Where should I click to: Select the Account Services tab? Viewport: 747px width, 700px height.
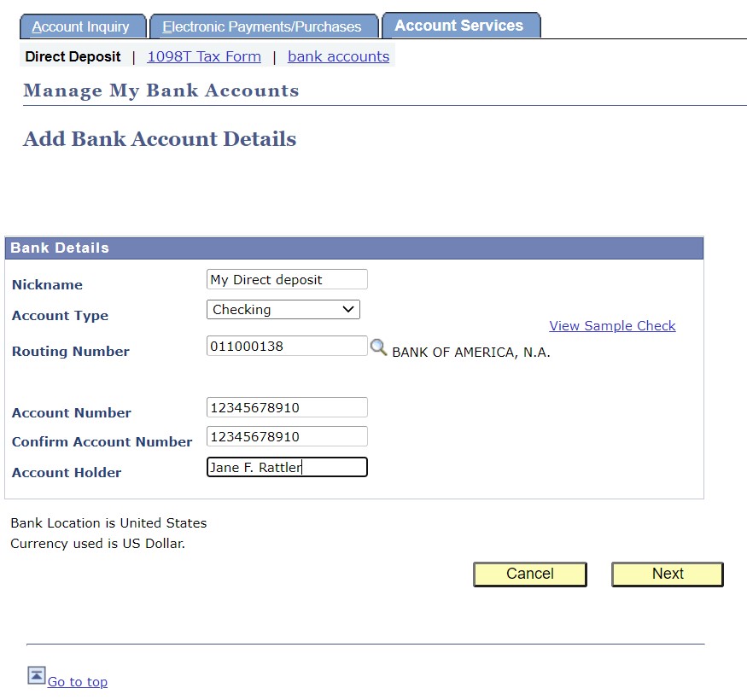click(x=461, y=25)
